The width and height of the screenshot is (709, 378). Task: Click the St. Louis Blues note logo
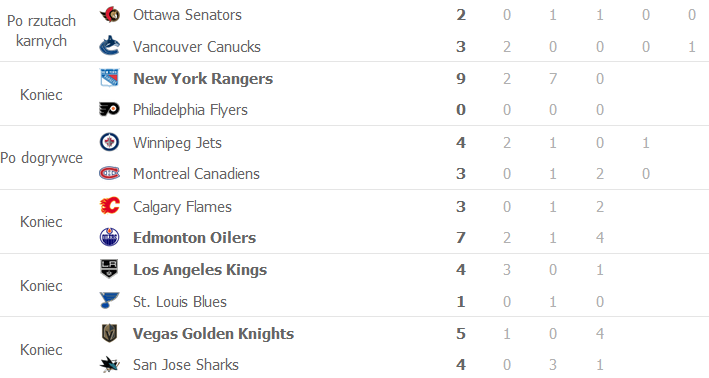point(109,301)
